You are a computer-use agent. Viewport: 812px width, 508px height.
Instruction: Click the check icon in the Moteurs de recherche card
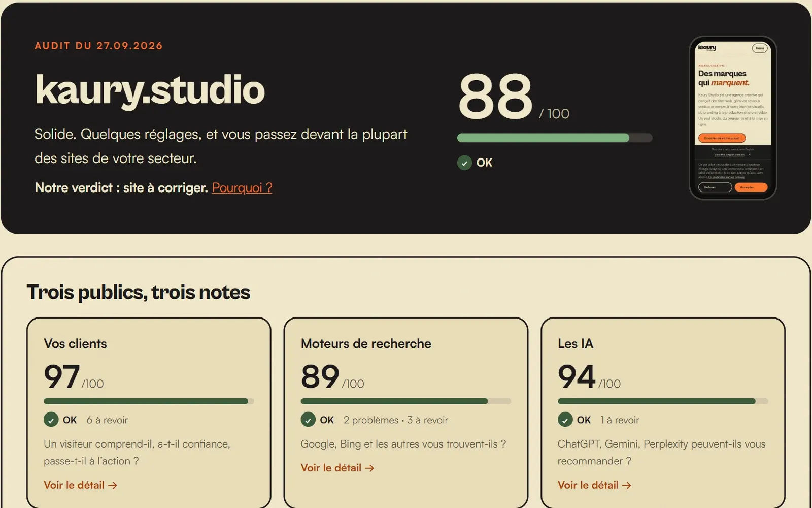(x=308, y=420)
